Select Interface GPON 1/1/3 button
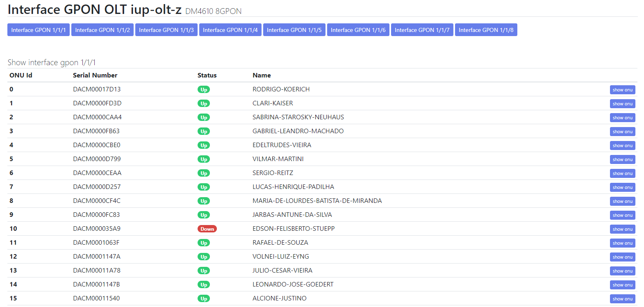The image size is (644, 307). tap(166, 30)
